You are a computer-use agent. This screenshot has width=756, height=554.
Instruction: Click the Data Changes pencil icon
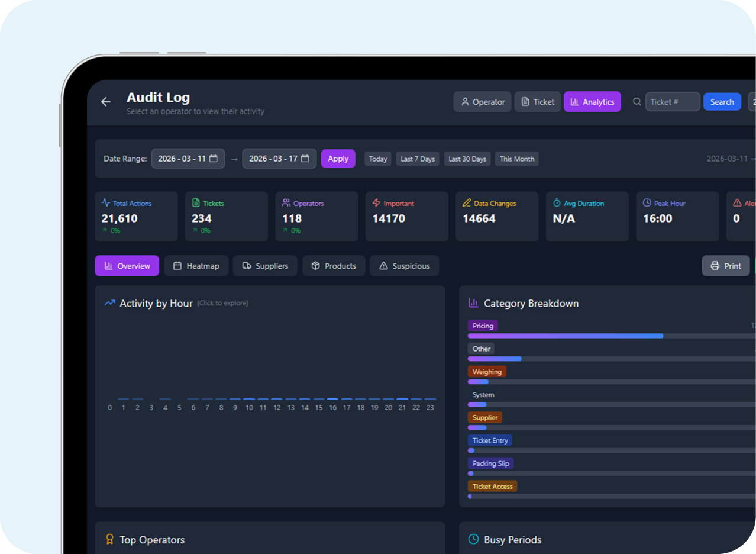467,202
